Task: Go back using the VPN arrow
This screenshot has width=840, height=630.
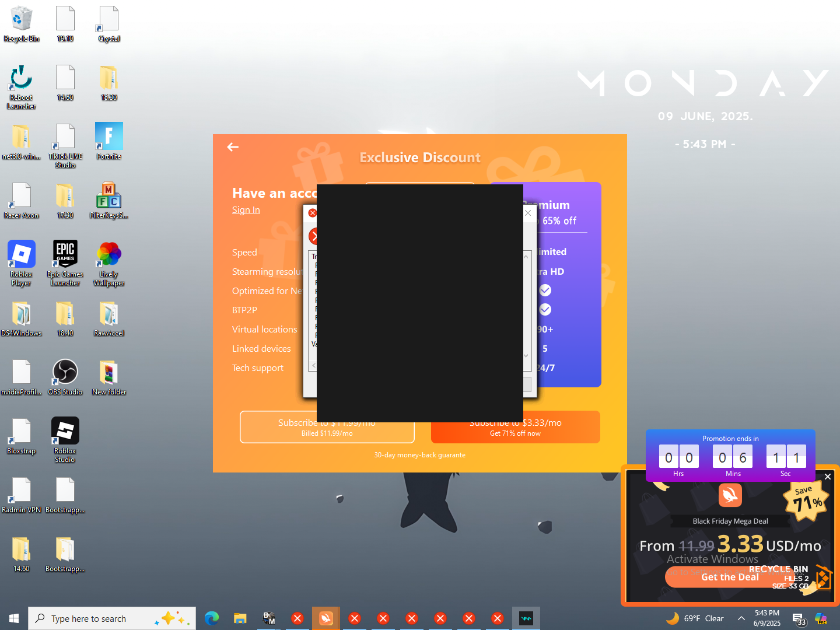Action: point(233,147)
